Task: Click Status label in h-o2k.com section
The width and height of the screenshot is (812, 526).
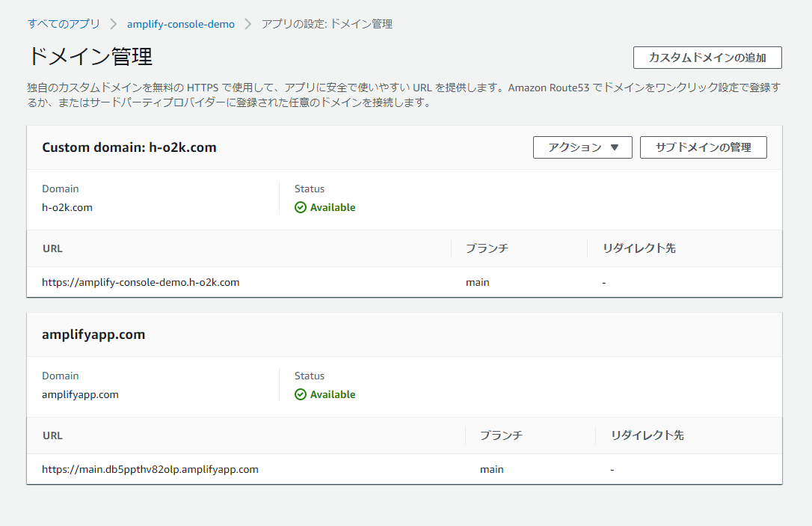Action: coord(310,189)
